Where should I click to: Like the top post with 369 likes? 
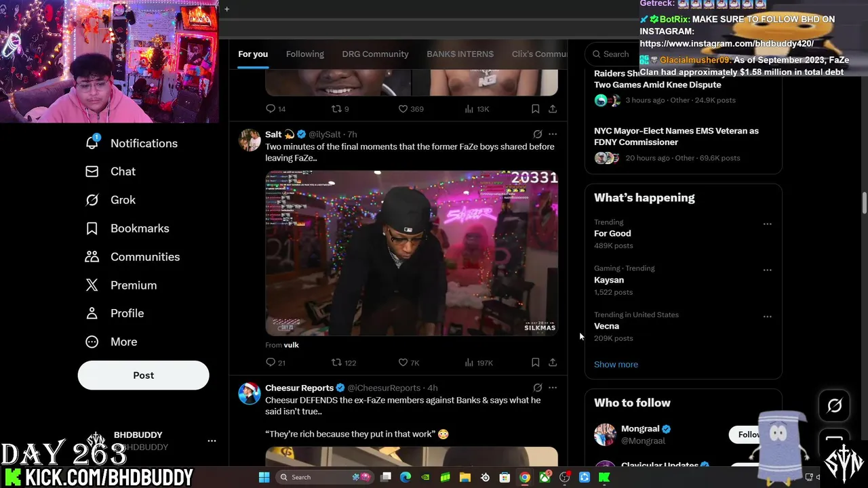411,108
